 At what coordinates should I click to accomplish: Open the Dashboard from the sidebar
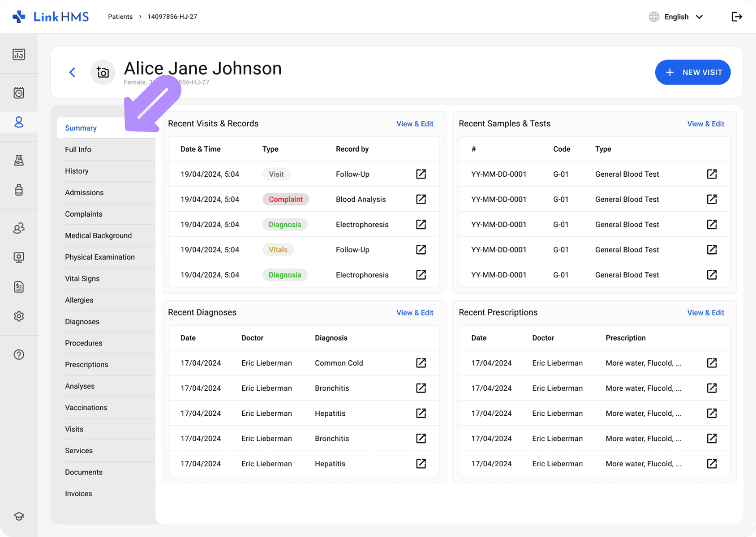click(x=19, y=54)
